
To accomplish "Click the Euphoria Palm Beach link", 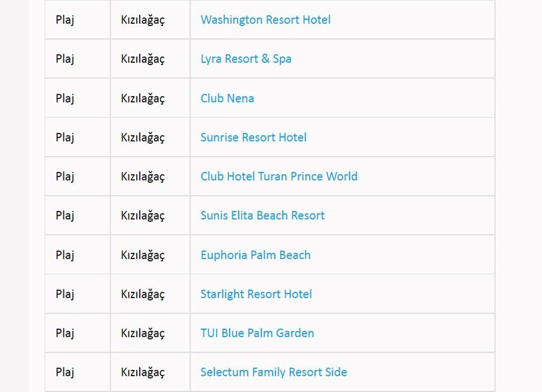I will pos(255,255).
